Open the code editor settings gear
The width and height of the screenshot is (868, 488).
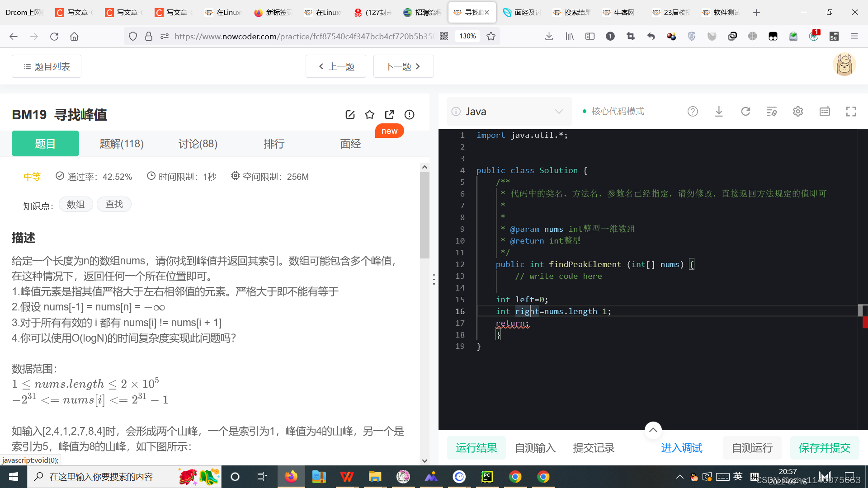pyautogui.click(x=797, y=111)
